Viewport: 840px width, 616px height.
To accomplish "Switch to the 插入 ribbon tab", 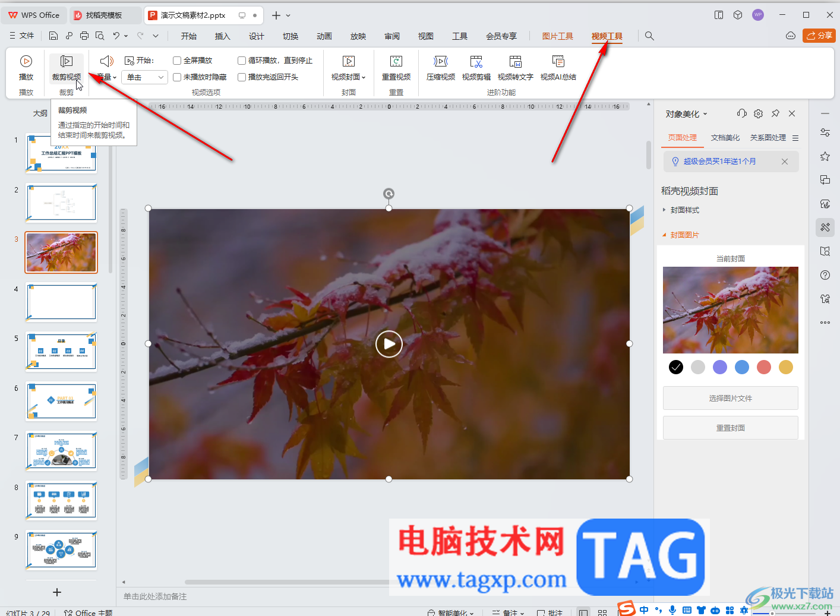I will click(222, 36).
